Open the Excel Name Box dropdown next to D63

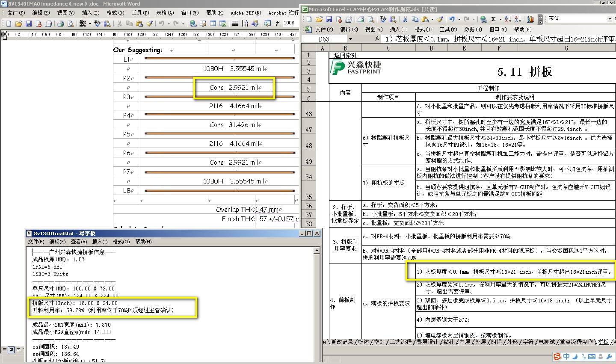coord(350,39)
